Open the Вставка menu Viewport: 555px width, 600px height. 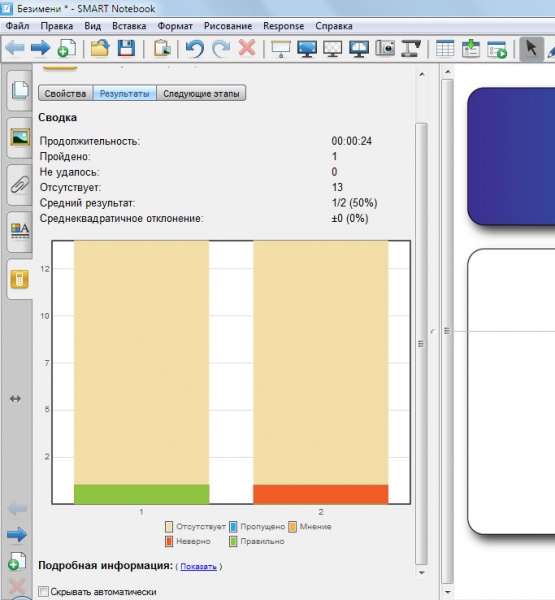point(129,26)
